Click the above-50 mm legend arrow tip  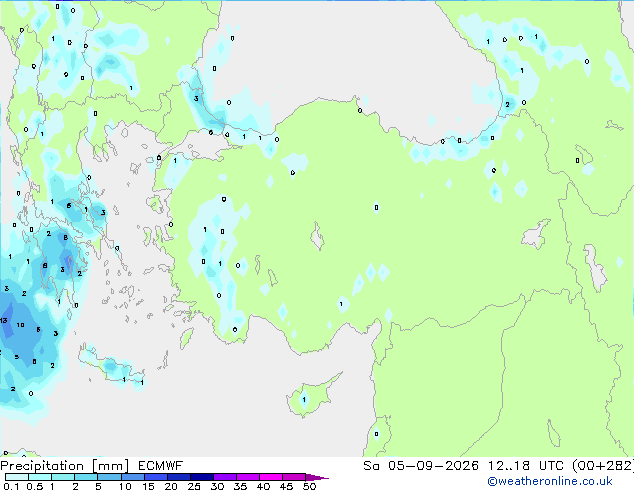(317, 477)
